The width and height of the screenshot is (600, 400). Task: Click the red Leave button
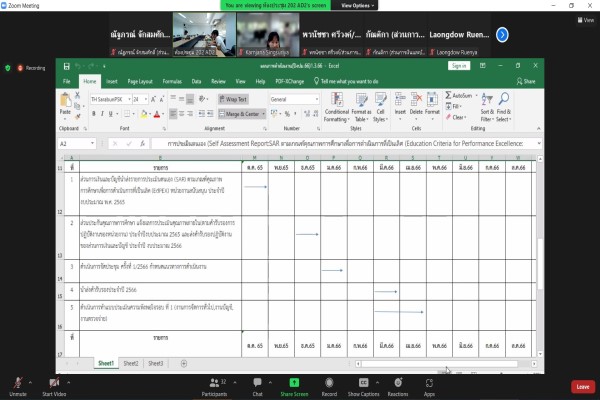click(582, 387)
